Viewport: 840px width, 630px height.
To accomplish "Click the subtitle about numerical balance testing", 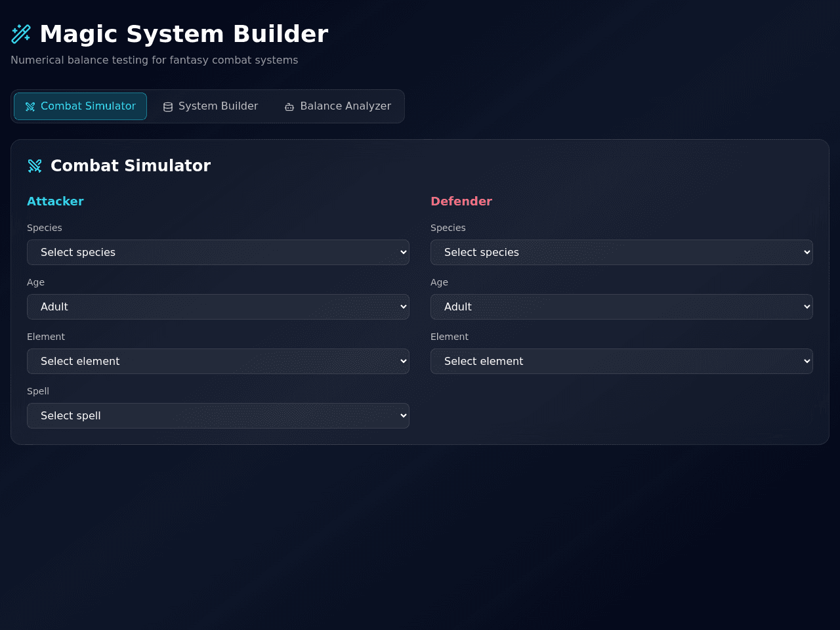I will (154, 60).
